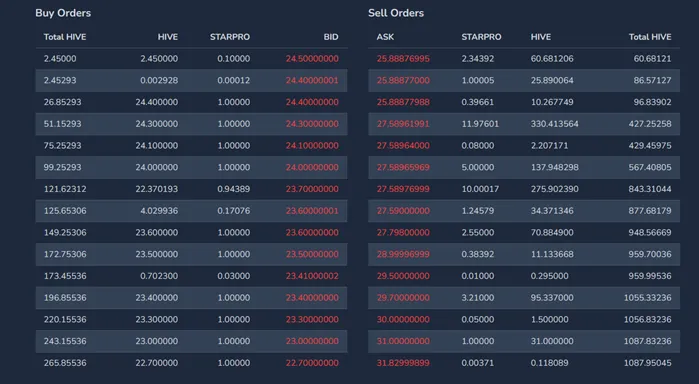Image resolution: width=699 pixels, height=384 pixels.
Task: Click sell STARPRO amount 10.00017
Action: click(x=480, y=189)
